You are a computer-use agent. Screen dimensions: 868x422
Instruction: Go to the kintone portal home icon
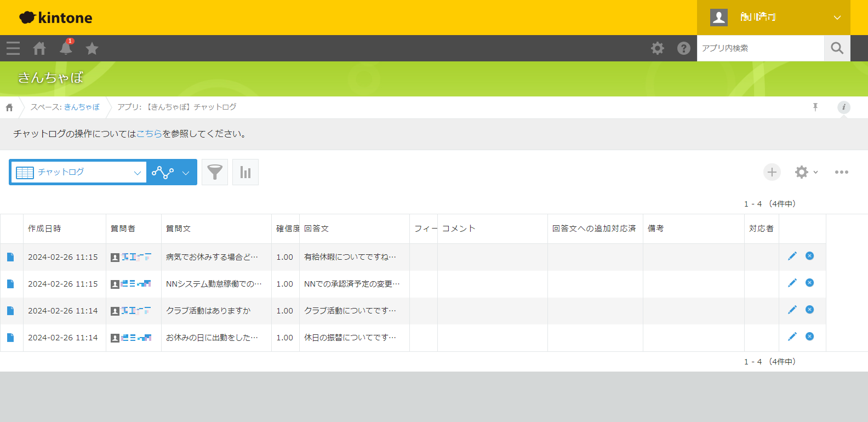pyautogui.click(x=39, y=48)
